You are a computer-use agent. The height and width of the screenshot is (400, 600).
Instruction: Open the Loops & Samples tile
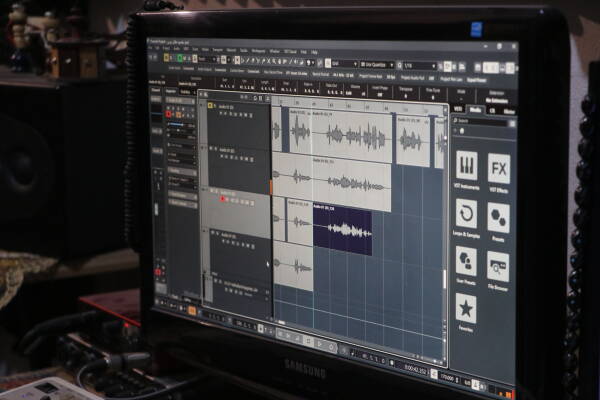[x=467, y=216]
